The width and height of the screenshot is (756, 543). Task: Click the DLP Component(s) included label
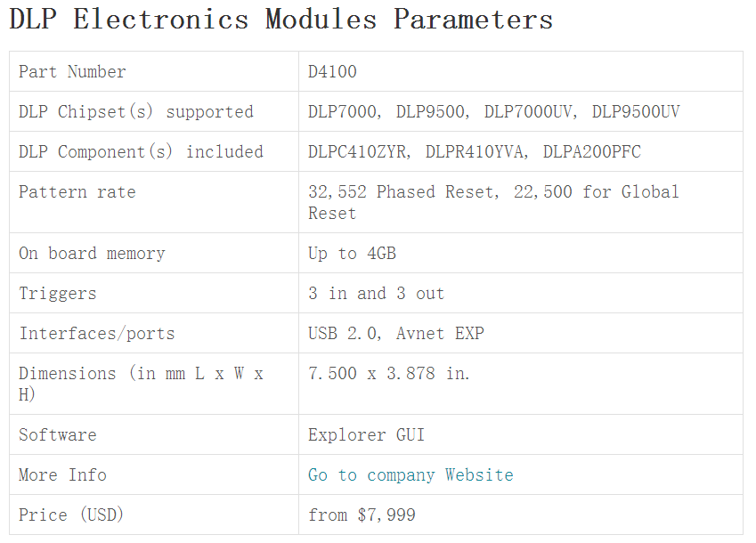pyautogui.click(x=141, y=152)
